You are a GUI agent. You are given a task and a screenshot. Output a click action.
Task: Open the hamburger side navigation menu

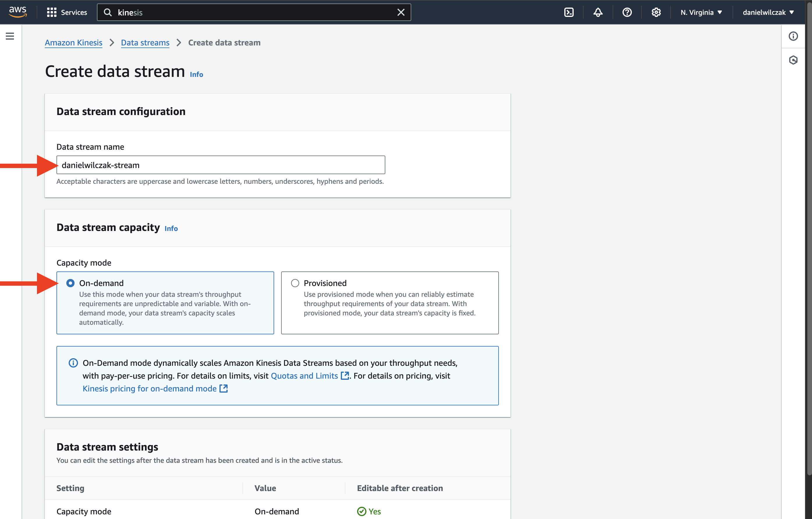coord(10,36)
